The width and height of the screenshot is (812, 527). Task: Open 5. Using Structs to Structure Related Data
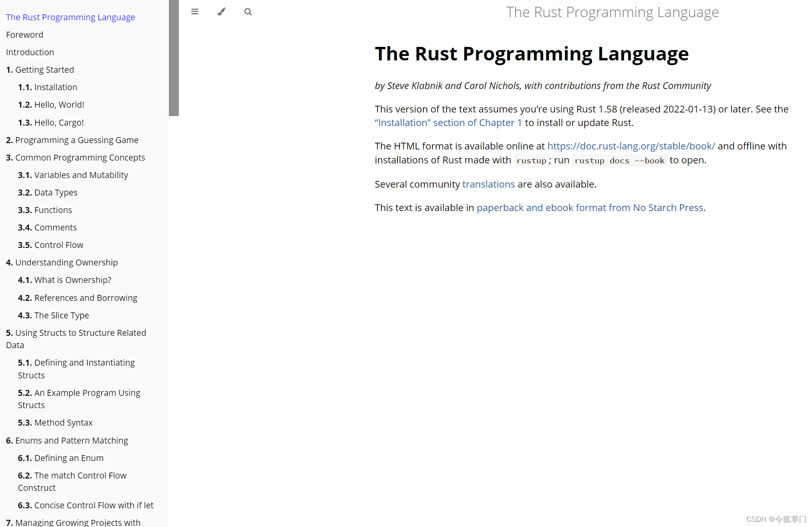pyautogui.click(x=76, y=339)
